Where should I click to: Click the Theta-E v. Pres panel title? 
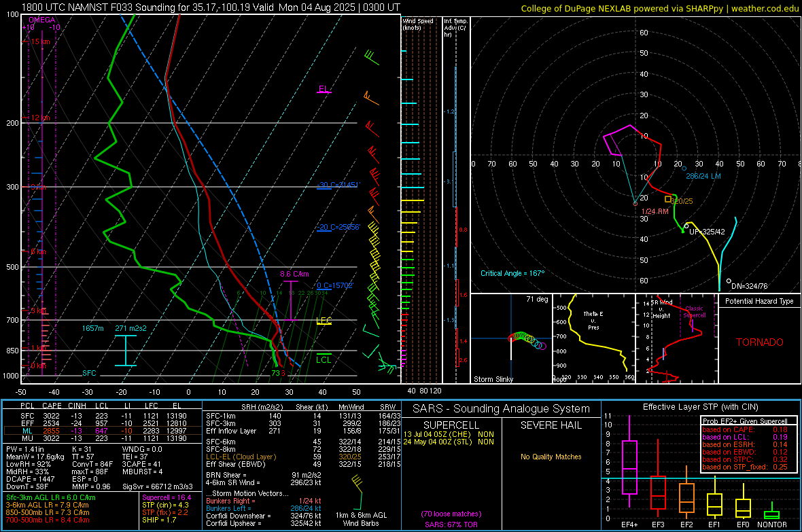point(593,320)
